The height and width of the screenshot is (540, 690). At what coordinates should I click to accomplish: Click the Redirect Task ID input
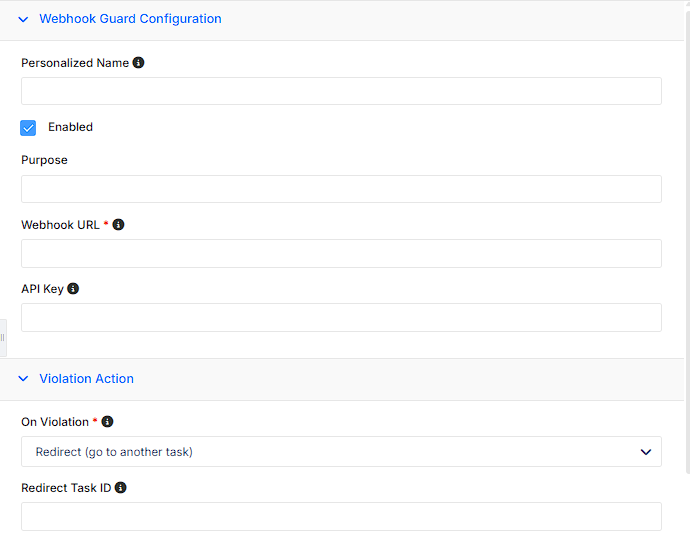(x=341, y=516)
